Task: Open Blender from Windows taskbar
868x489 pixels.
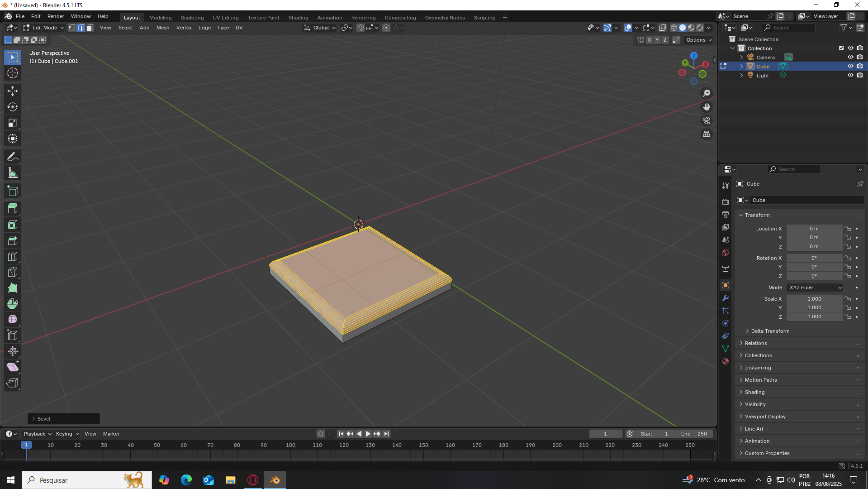Action: [x=275, y=480]
